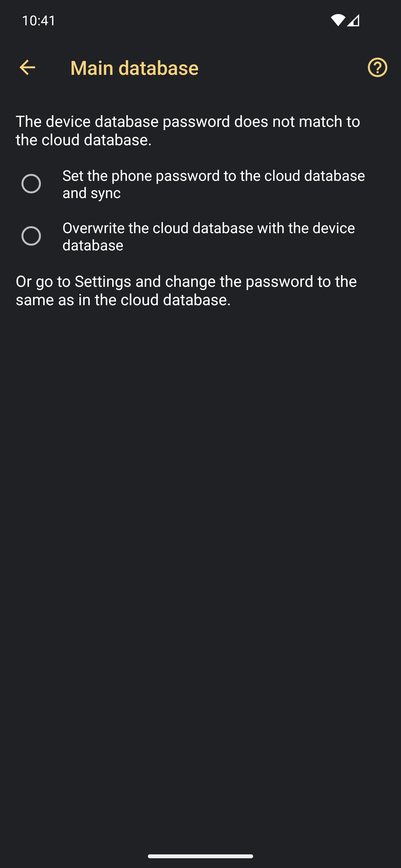Tap the word "Settings" in the hint
The image size is (401, 868).
[x=103, y=282]
